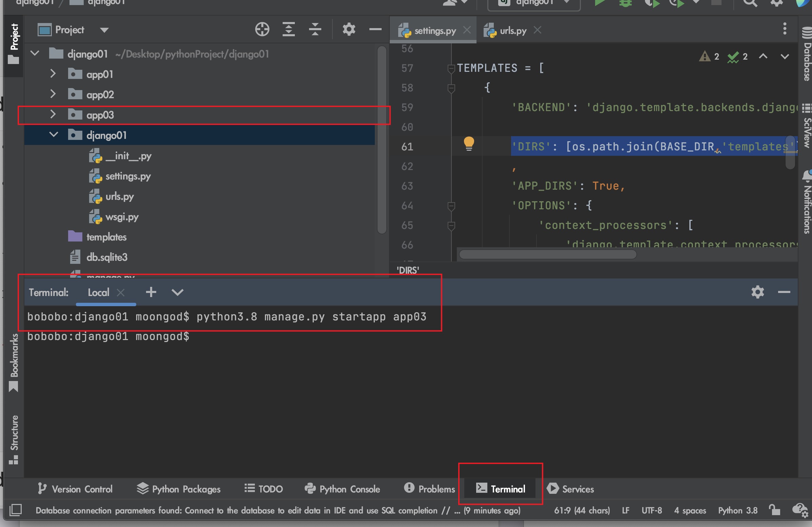Screen dimensions: 812x527
Task: Collapse the django01 root project node
Action: (35, 54)
